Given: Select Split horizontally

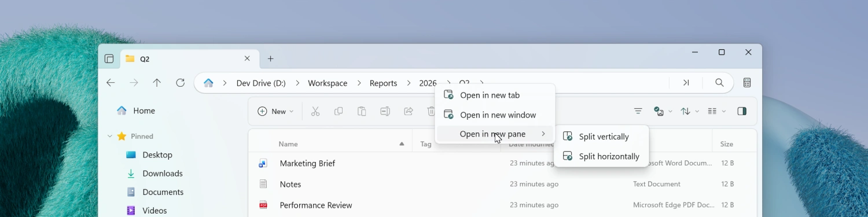Looking at the screenshot, I should [601, 156].
